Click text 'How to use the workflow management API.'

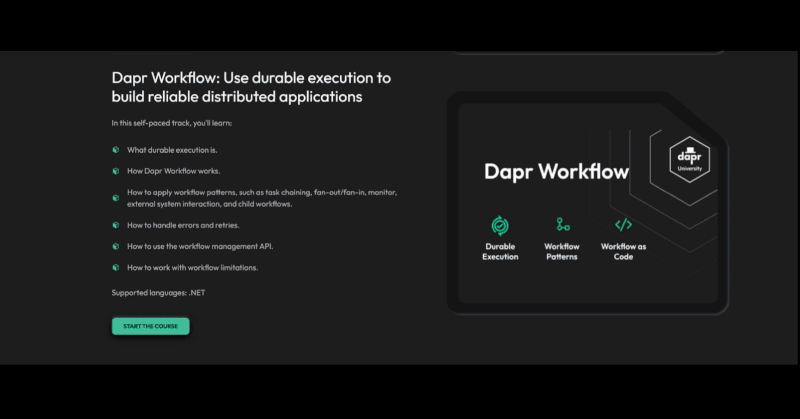(x=200, y=247)
